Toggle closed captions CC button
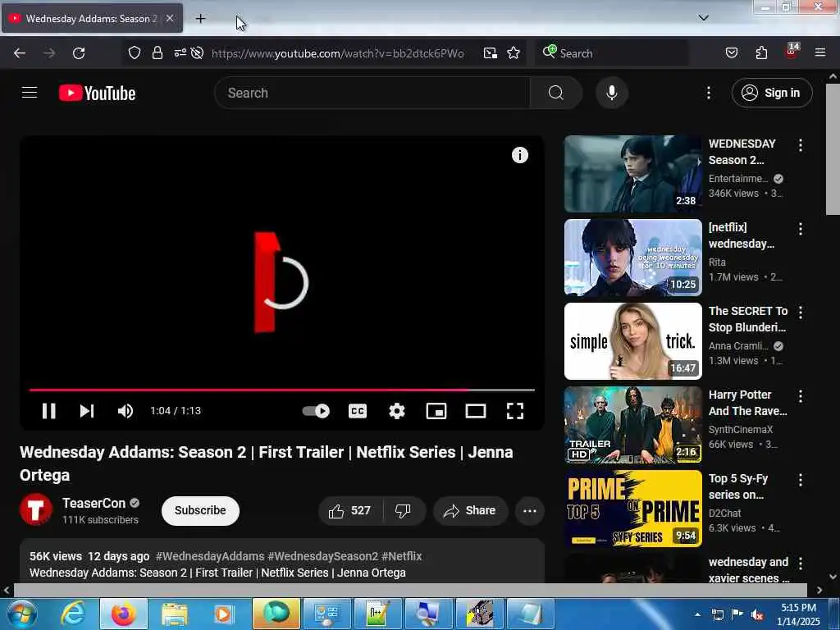Screen dimensions: 840x630 (358, 411)
